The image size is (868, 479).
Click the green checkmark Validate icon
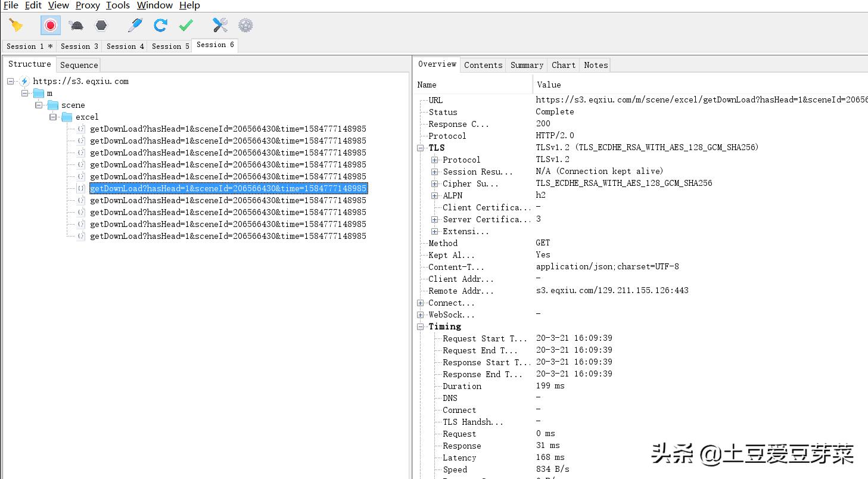[186, 25]
